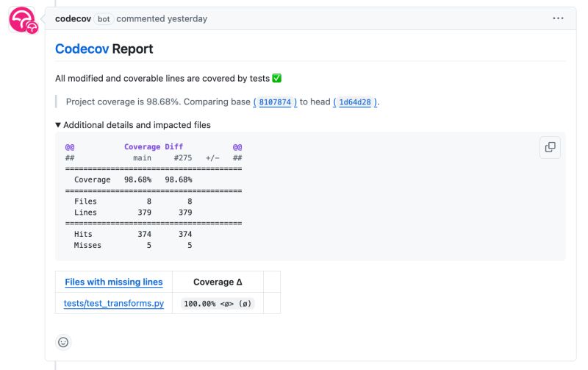The height and width of the screenshot is (370, 588).
Task: Click the 'Coverage Δ' column header
Action: point(218,282)
